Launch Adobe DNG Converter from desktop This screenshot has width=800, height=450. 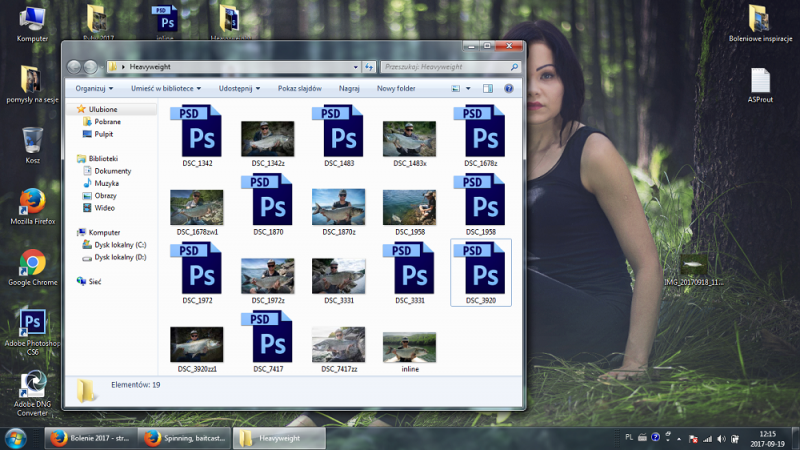click(32, 384)
